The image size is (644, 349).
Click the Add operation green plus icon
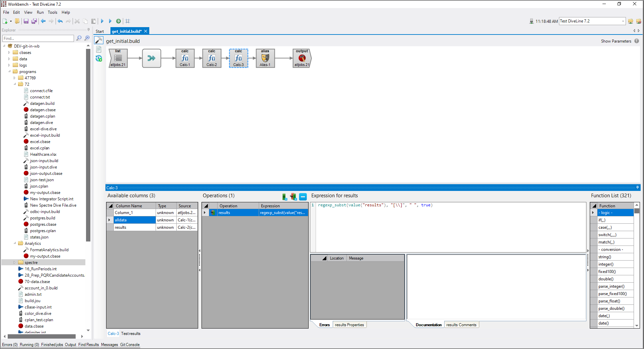[284, 197]
